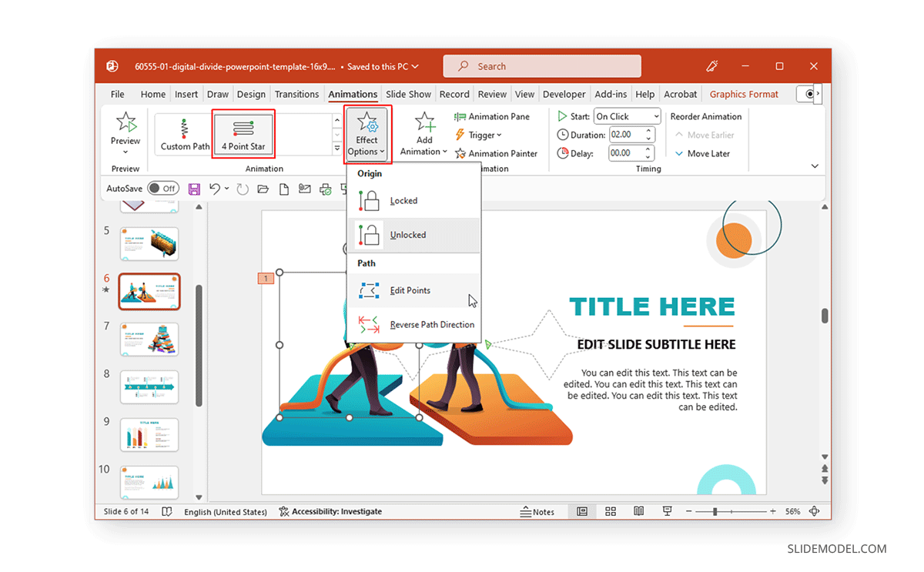Click the 56% zoom level
924x572 pixels.
[x=793, y=511]
